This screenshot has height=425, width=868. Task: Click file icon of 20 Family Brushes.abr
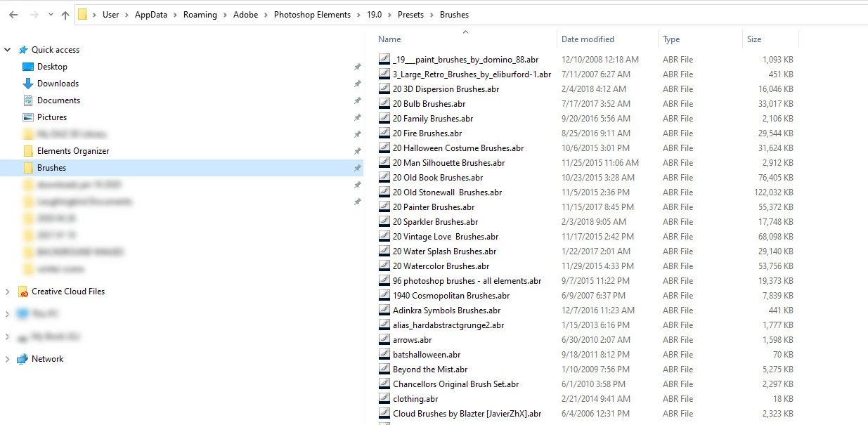[384, 119]
